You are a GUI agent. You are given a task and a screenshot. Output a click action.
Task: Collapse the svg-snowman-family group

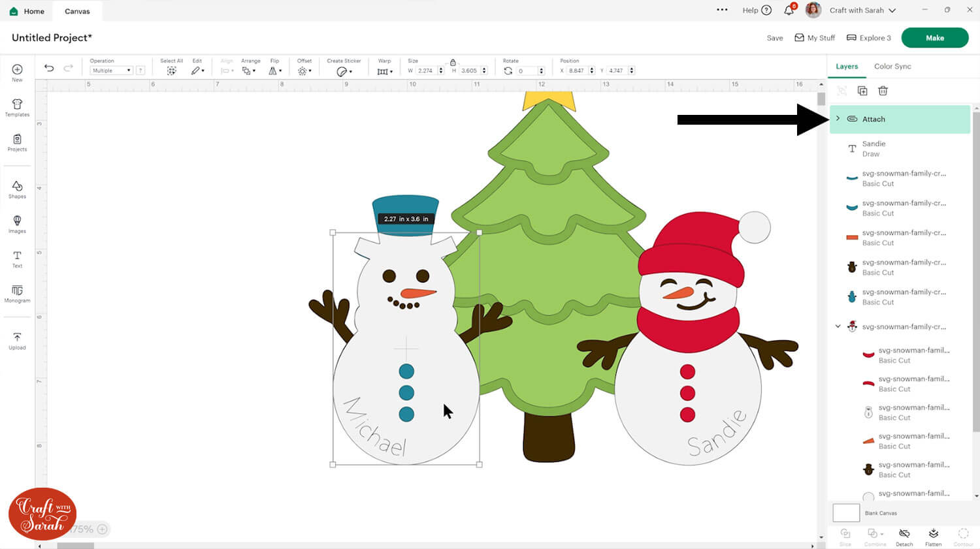point(838,326)
